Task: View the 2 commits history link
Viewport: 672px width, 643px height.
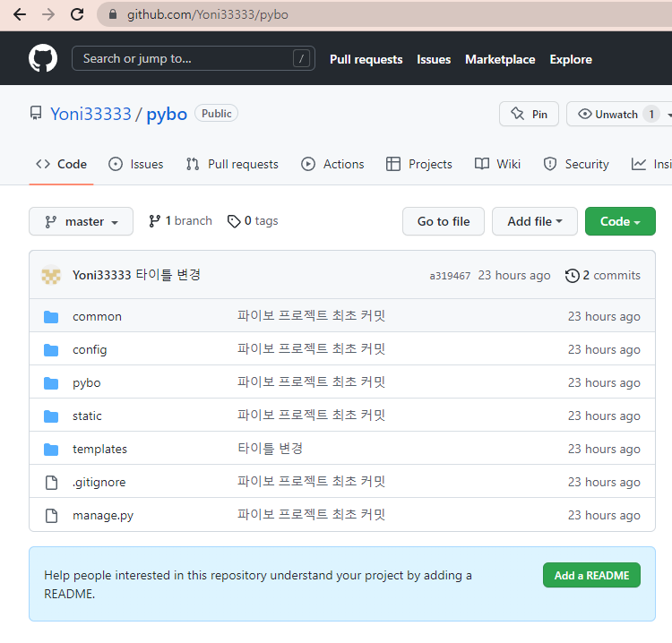Action: pyautogui.click(x=603, y=276)
